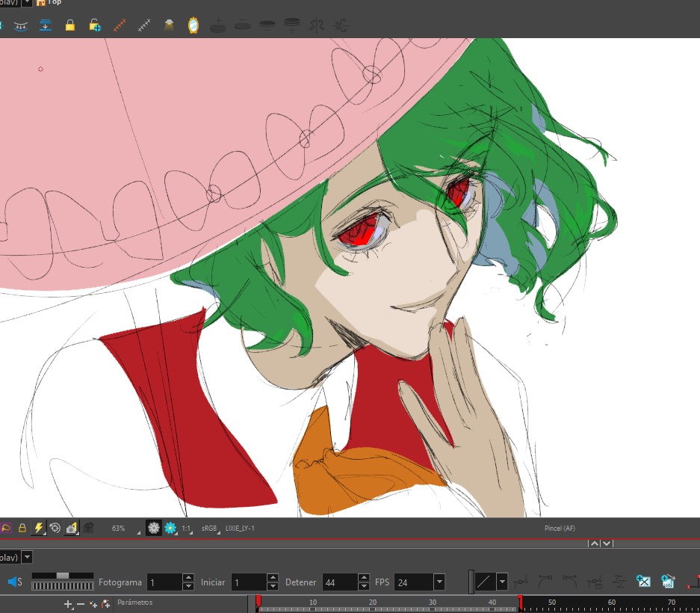Open the 63% zoom level dropdown
This screenshot has width=700, height=613.
point(120,529)
